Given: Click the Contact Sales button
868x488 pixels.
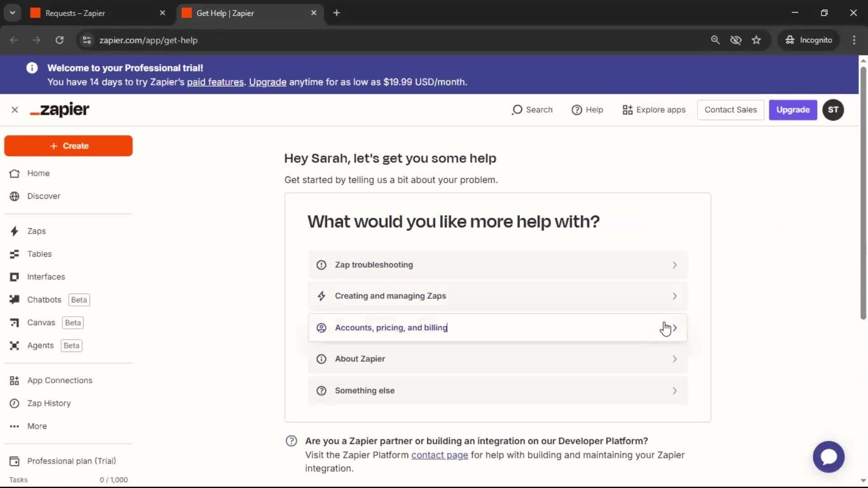Looking at the screenshot, I should point(730,110).
